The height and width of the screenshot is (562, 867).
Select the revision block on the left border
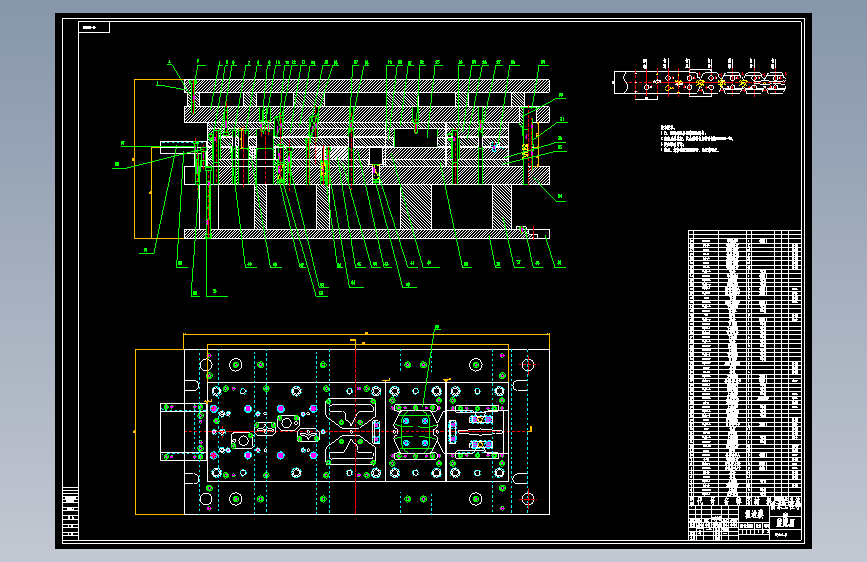70,513
